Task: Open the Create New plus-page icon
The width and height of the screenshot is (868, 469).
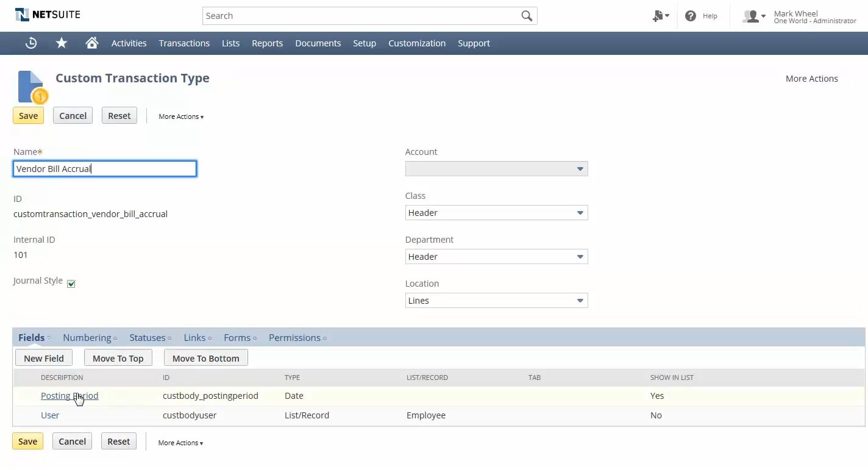Action: (x=660, y=16)
